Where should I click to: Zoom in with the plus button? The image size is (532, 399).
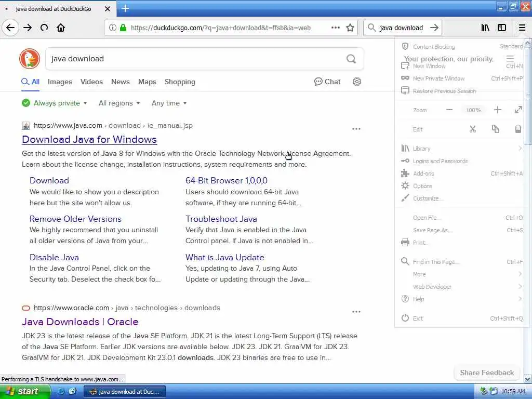(x=497, y=110)
